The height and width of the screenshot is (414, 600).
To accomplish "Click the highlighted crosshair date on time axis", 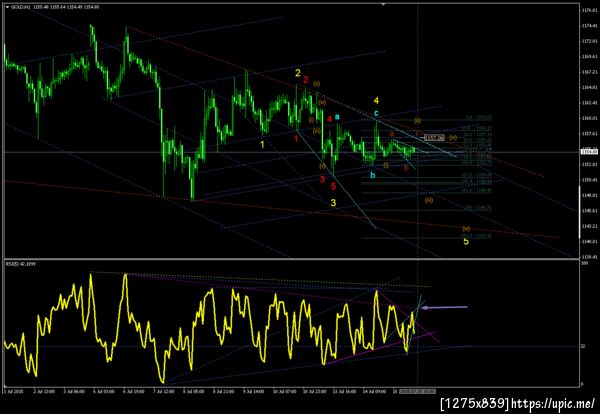I will pyautogui.click(x=417, y=391).
